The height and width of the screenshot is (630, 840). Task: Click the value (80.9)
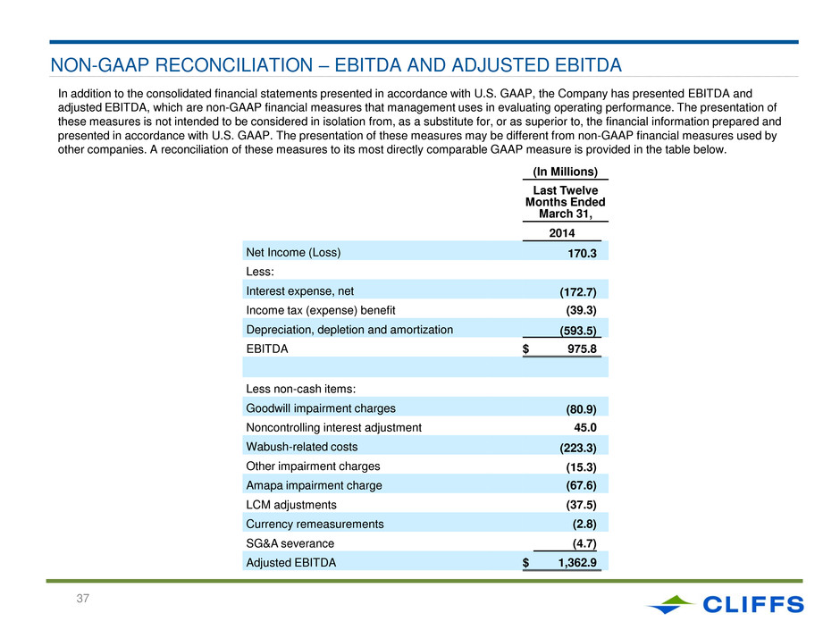click(581, 409)
